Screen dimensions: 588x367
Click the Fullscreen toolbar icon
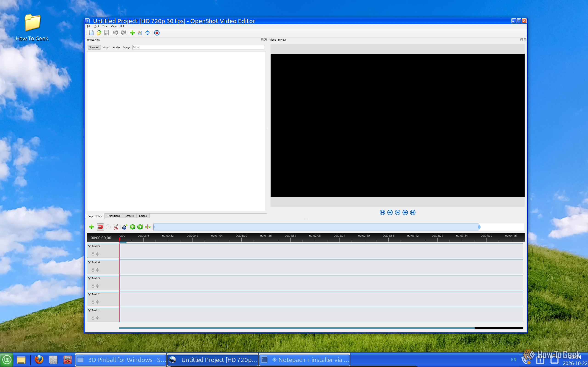tap(148, 33)
